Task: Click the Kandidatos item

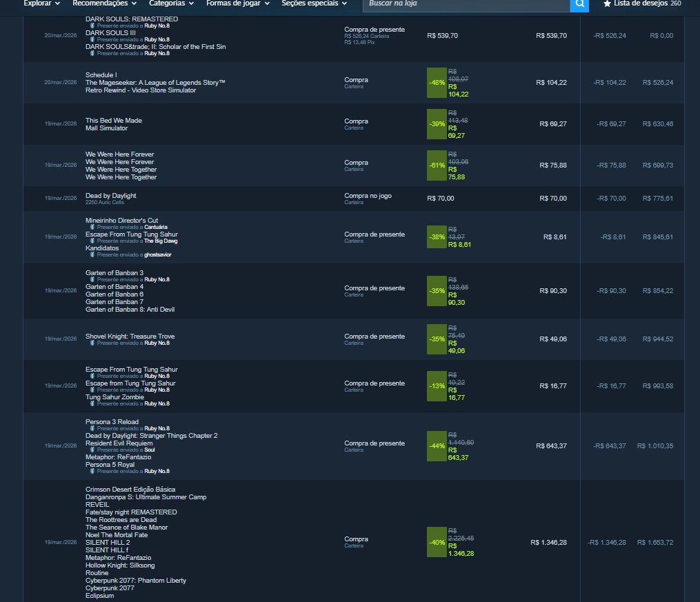Action: coord(102,248)
